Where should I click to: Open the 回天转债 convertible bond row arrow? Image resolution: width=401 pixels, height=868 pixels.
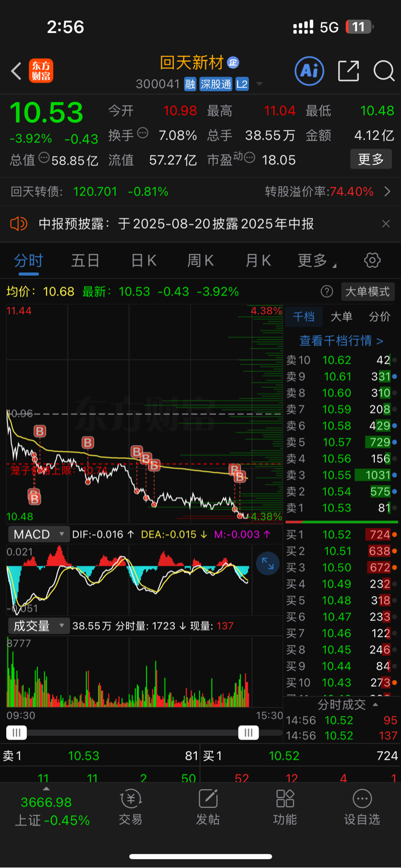(387, 192)
